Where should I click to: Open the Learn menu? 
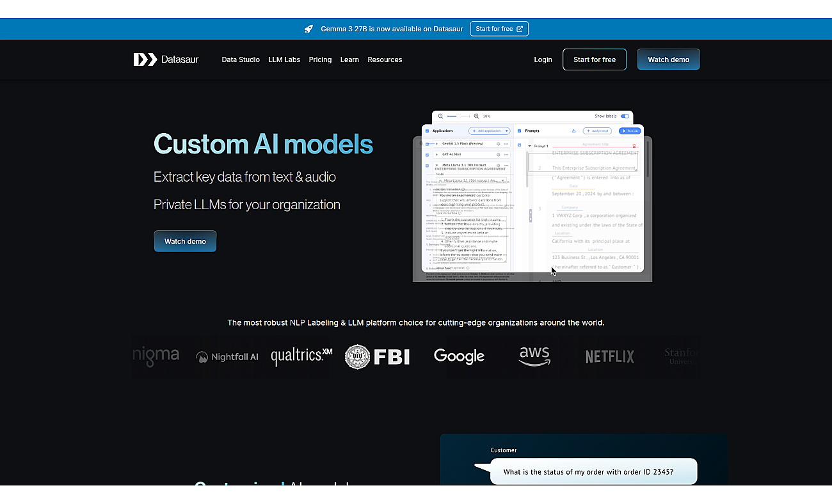point(349,59)
